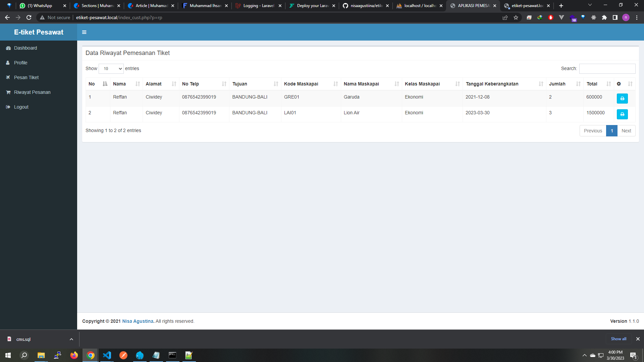644x362 pixels.
Task: Open Firefox from taskbar
Action: (74, 355)
